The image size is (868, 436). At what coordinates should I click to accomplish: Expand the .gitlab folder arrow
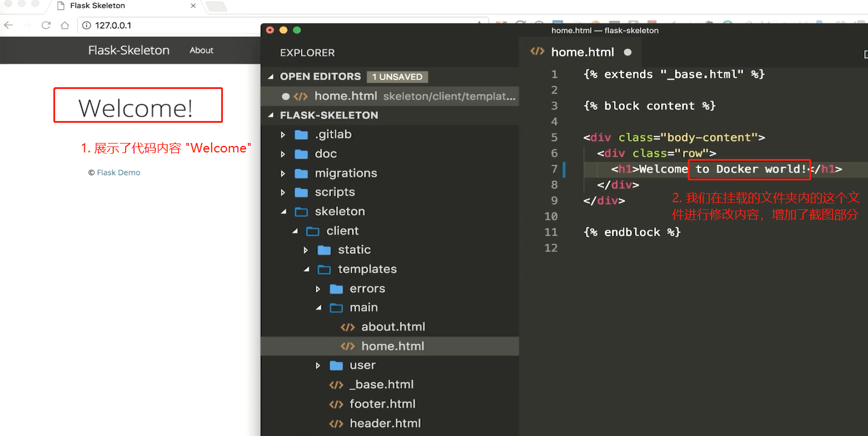(283, 135)
